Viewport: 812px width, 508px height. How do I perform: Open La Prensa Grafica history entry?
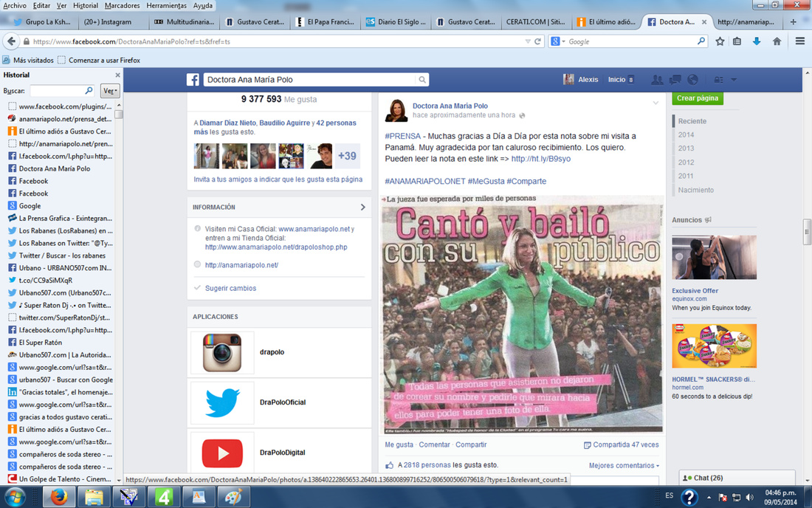pos(61,219)
